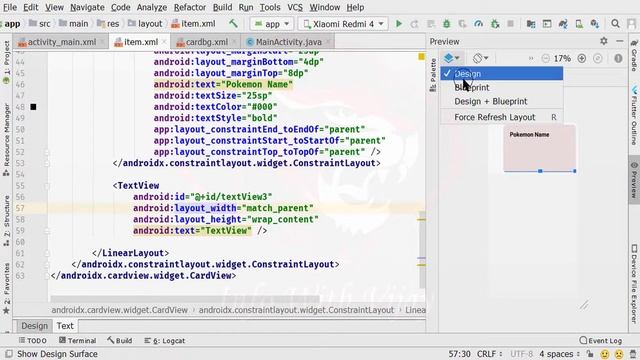Open Preview panel settings gear

coord(604,41)
